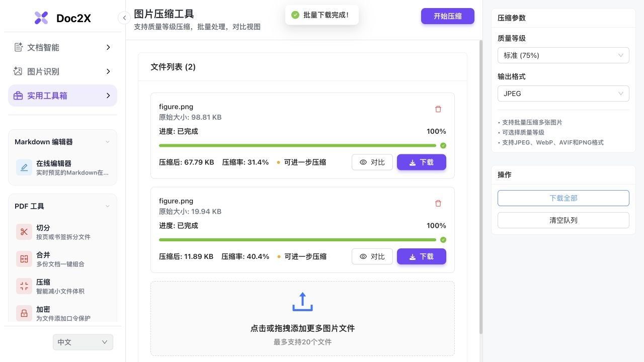Click the green check next to 11.89 KB progress
The image size is (644, 362).
[x=443, y=240]
